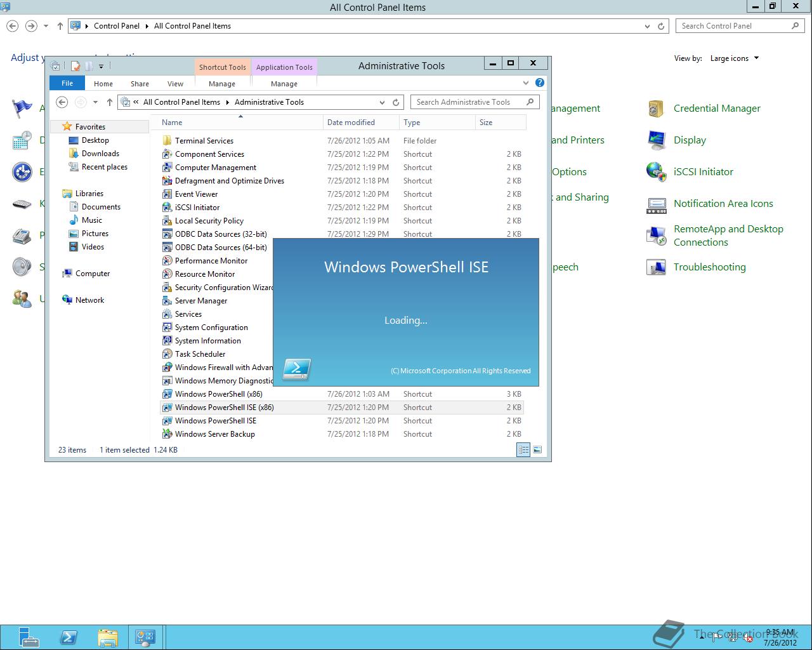The image size is (812, 650).
Task: Select the Event Viewer shortcut icon
Action: pyautogui.click(x=167, y=194)
